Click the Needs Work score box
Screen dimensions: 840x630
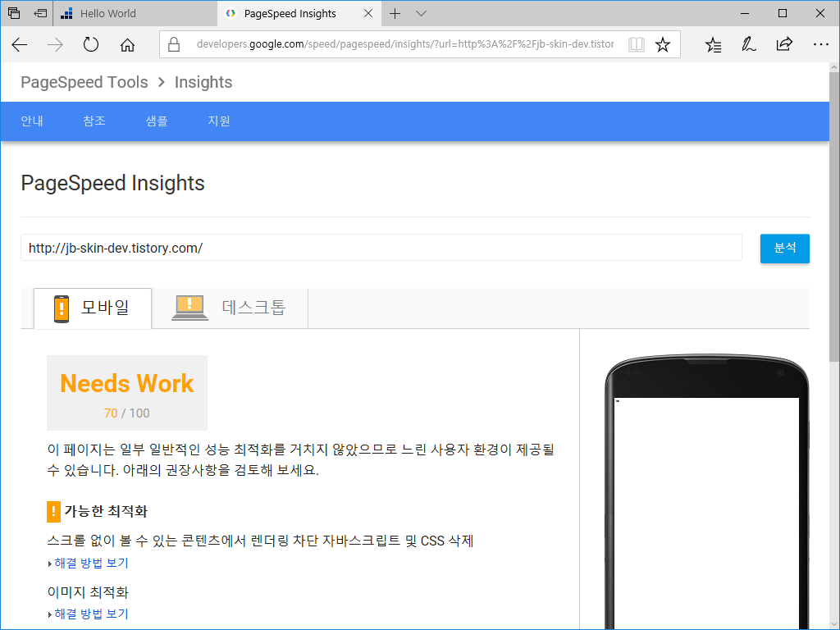(127, 393)
